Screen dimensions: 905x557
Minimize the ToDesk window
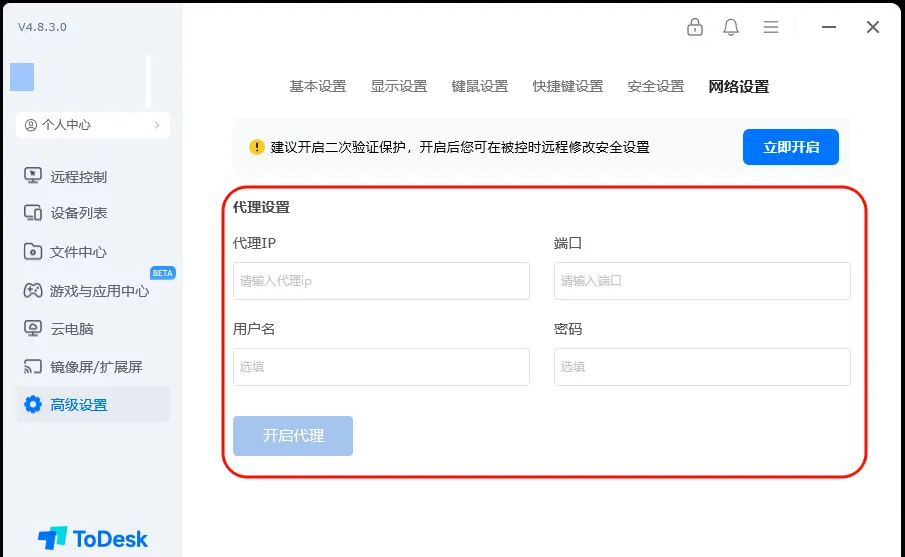[x=829, y=27]
